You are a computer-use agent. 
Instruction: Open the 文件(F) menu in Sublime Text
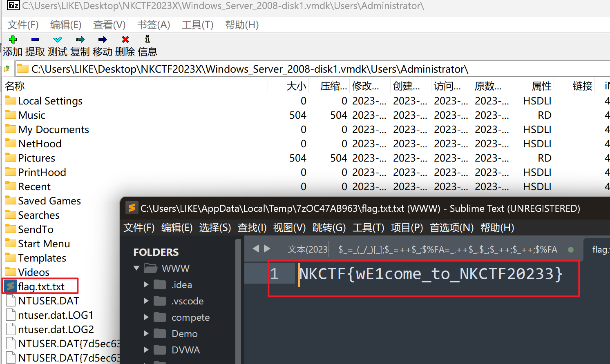point(139,227)
